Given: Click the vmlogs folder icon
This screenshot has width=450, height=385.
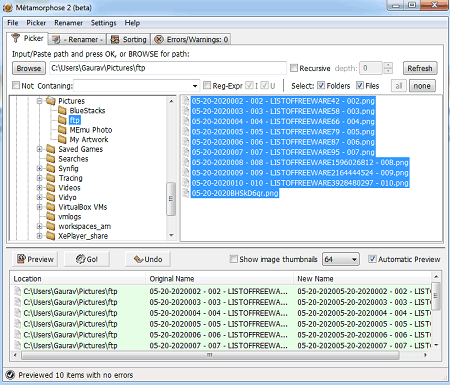Looking at the screenshot, I should (x=51, y=217).
